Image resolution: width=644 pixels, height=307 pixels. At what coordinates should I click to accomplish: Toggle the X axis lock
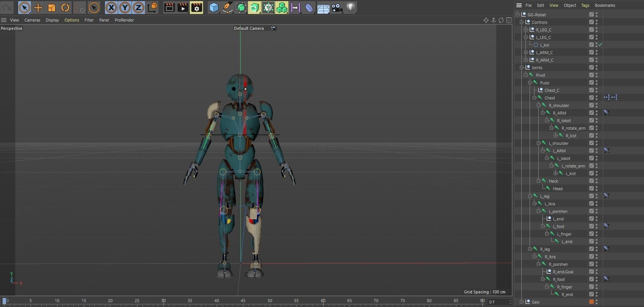(x=111, y=8)
